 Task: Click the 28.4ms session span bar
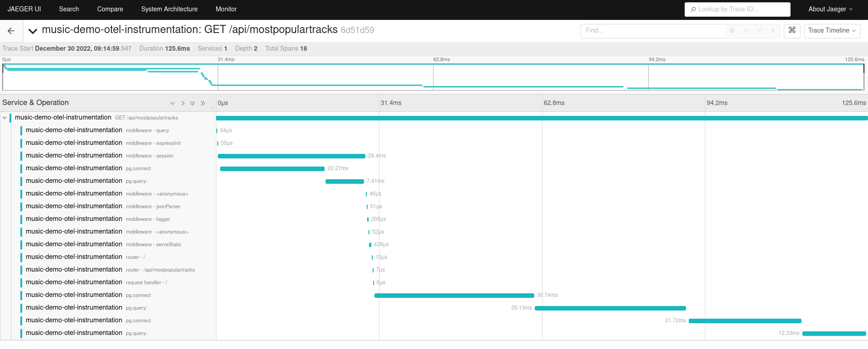(x=291, y=156)
